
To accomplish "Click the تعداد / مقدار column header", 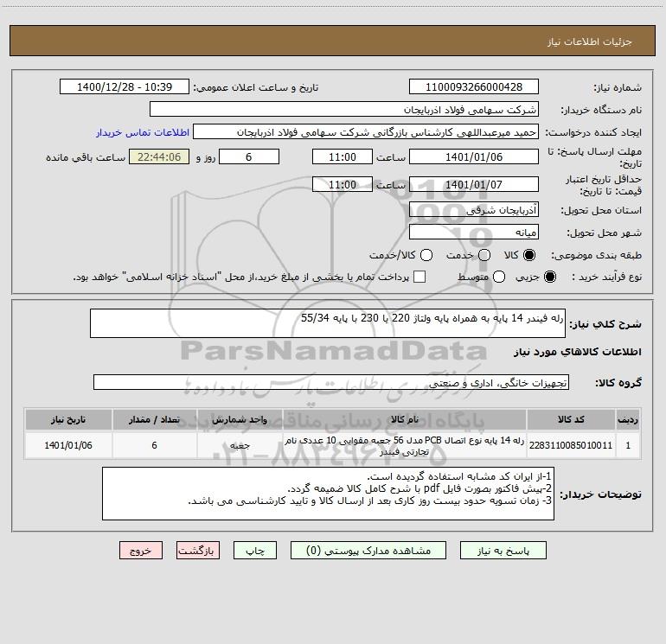I will point(154,419).
